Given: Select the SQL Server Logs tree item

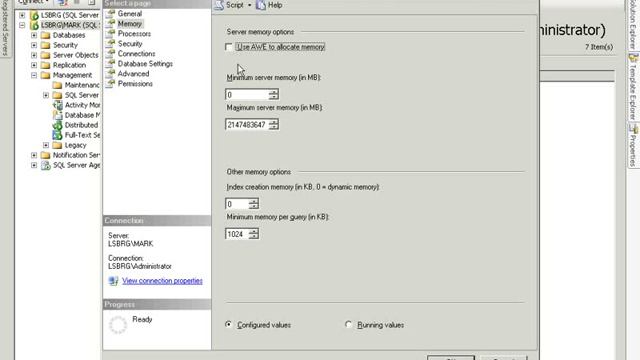Looking at the screenshot, I should [x=82, y=95].
